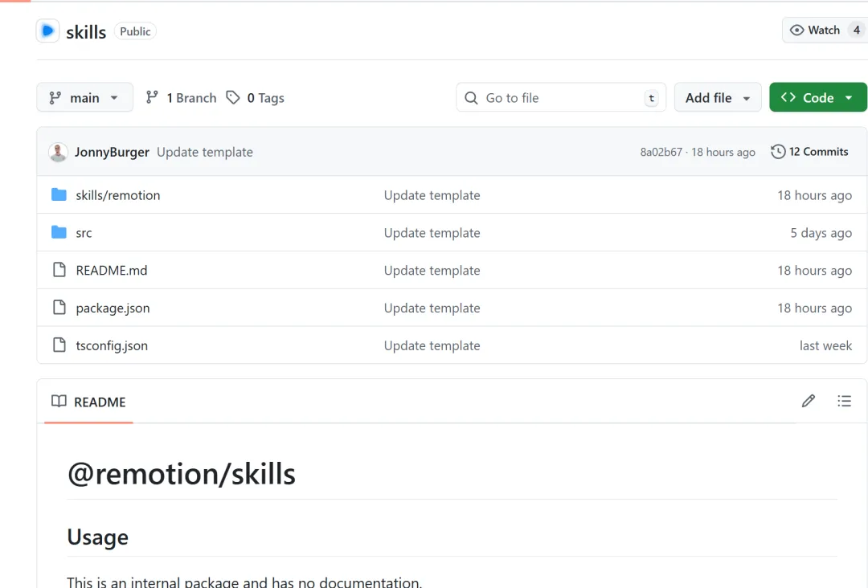Image resolution: width=868 pixels, height=588 pixels.
Task: Click the branch icon beside 1 Branch
Action: (152, 97)
